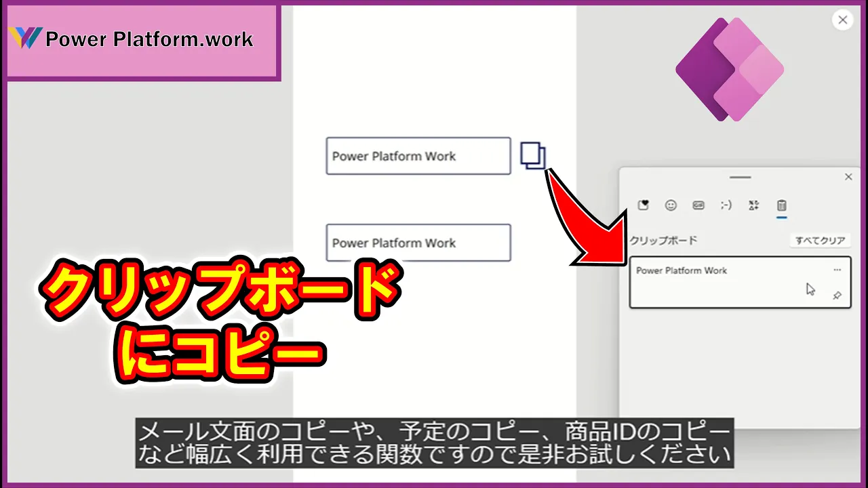
Task: Open the recently used tab in the clipboard panel
Action: [644, 205]
